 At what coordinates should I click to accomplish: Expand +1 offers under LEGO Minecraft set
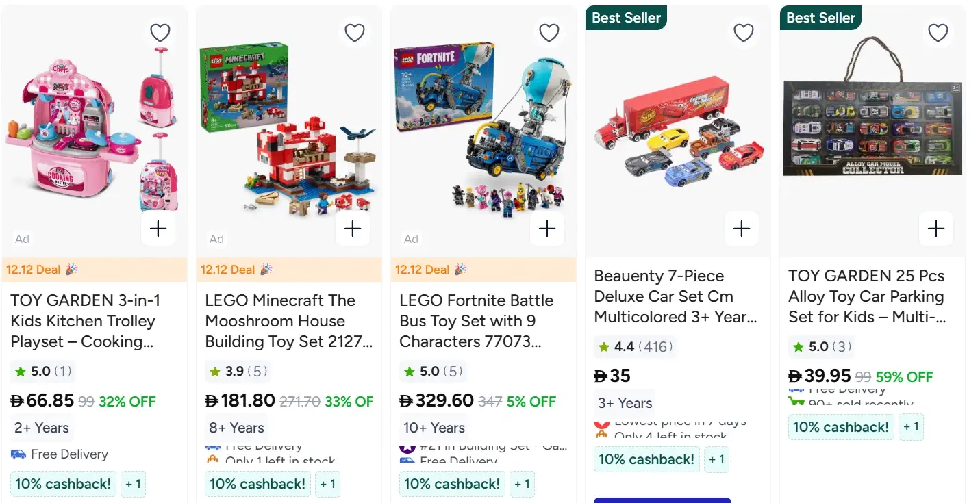click(x=327, y=485)
